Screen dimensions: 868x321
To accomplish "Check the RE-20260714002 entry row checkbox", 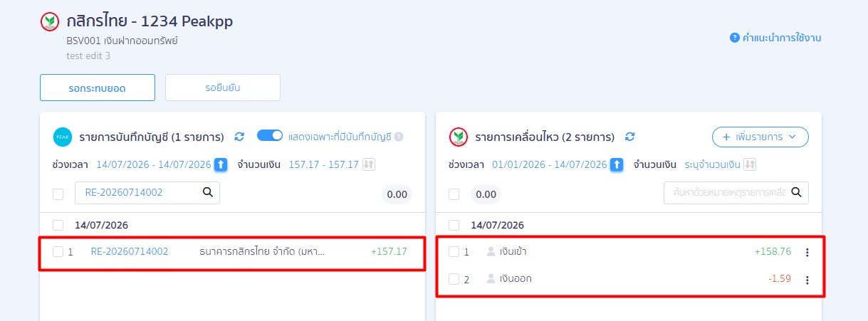I will [58, 251].
